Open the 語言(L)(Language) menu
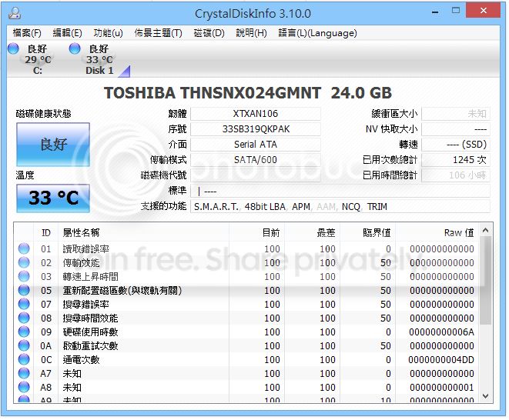Screen dimensions: 509x420 point(317,33)
